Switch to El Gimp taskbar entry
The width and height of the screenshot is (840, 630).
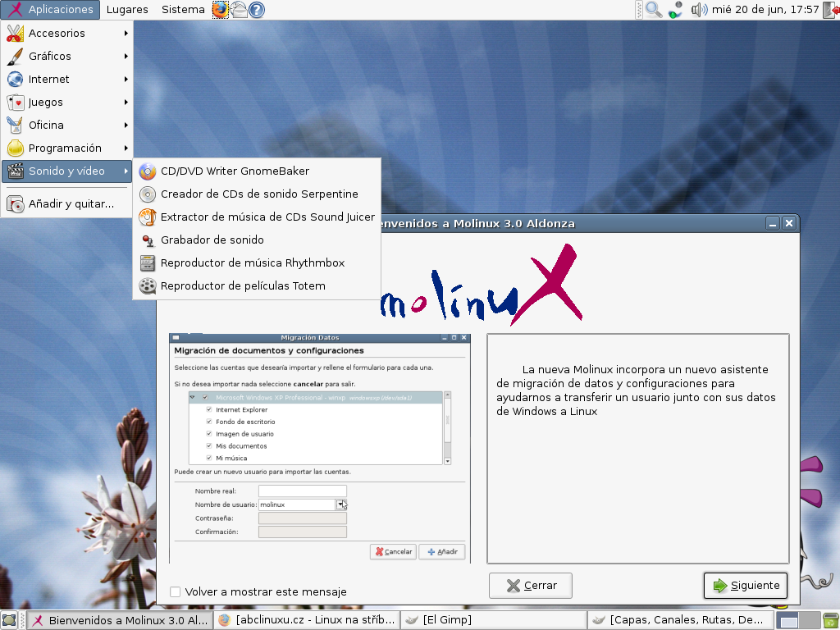click(493, 620)
